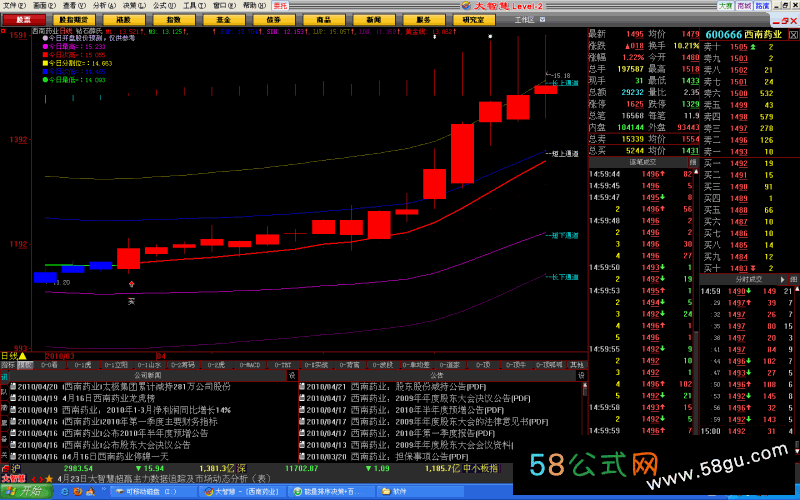Image resolution: width=800 pixels, height=500 pixels.
Task: Switch to the 指标 tab
Action: tap(8, 365)
